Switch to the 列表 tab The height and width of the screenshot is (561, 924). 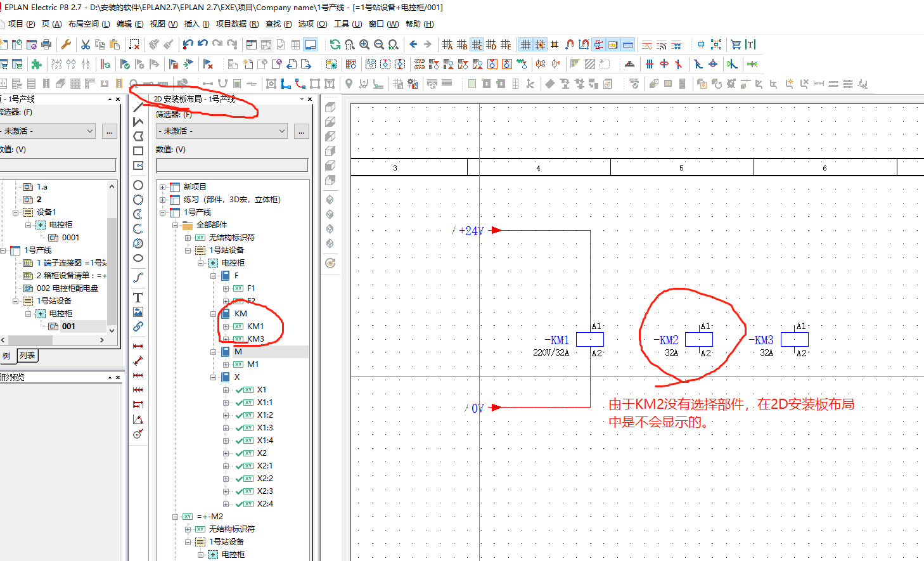point(27,356)
